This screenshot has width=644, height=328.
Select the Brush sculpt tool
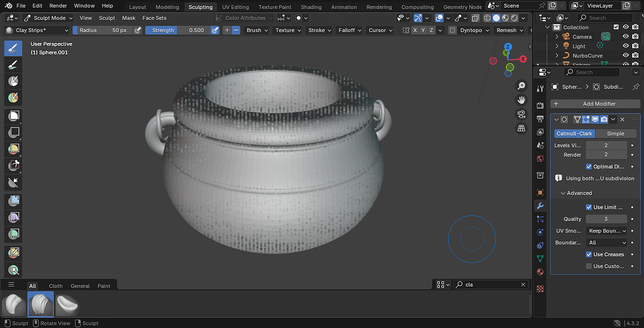[13, 48]
